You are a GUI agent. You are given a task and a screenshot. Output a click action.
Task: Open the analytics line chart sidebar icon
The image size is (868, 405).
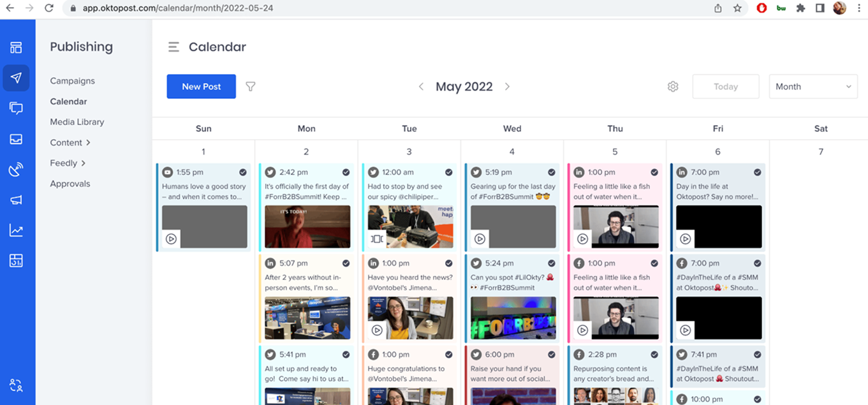[17, 230]
